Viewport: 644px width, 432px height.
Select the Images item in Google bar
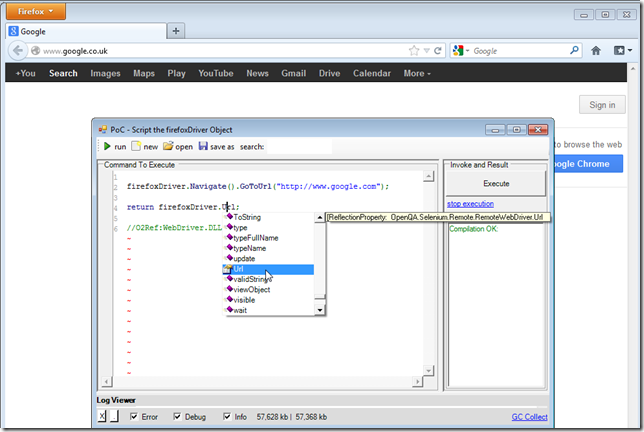(105, 73)
